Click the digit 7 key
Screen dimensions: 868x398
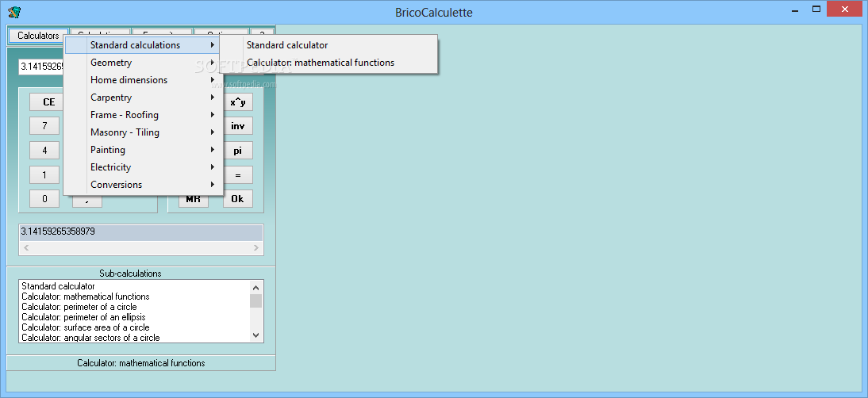tap(44, 126)
